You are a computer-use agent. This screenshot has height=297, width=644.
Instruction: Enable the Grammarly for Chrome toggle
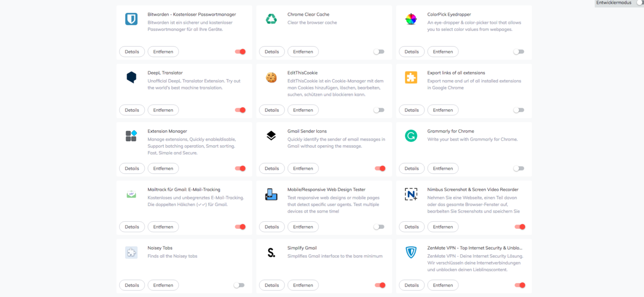pos(519,168)
